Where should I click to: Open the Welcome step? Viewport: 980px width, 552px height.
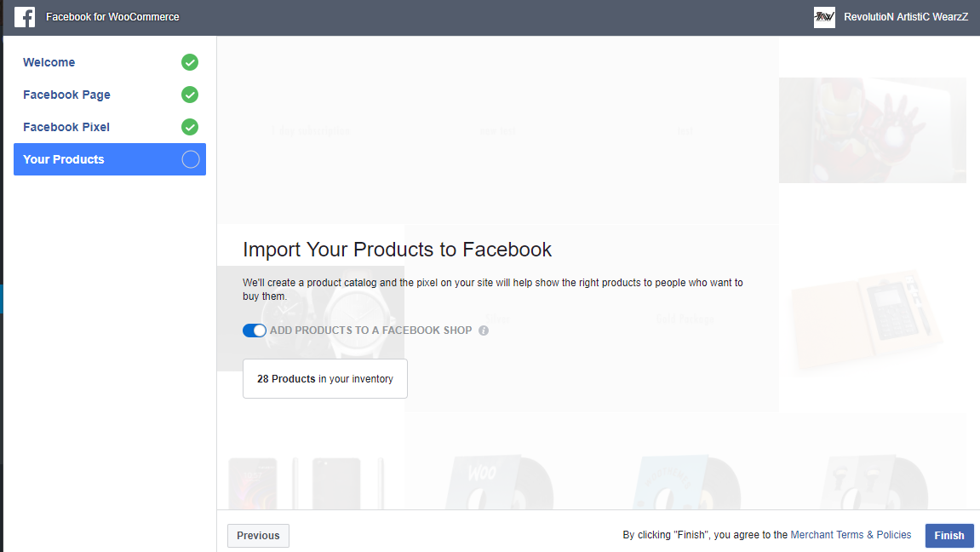pyautogui.click(x=49, y=62)
